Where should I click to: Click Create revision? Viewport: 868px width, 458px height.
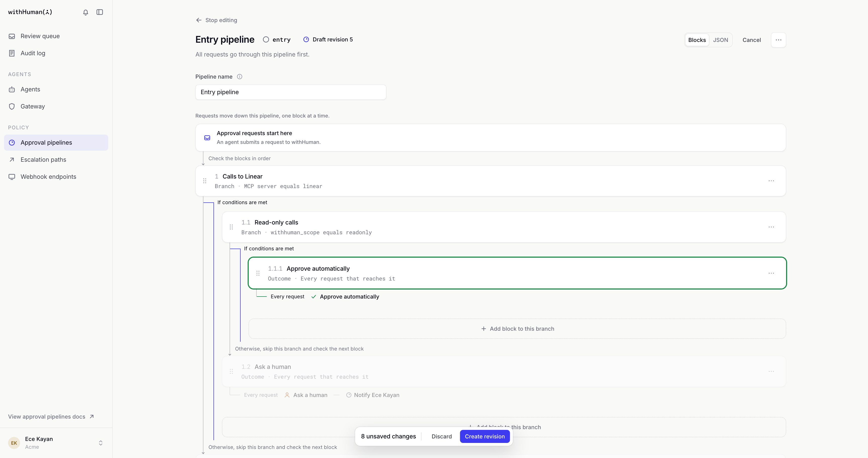pyautogui.click(x=484, y=436)
